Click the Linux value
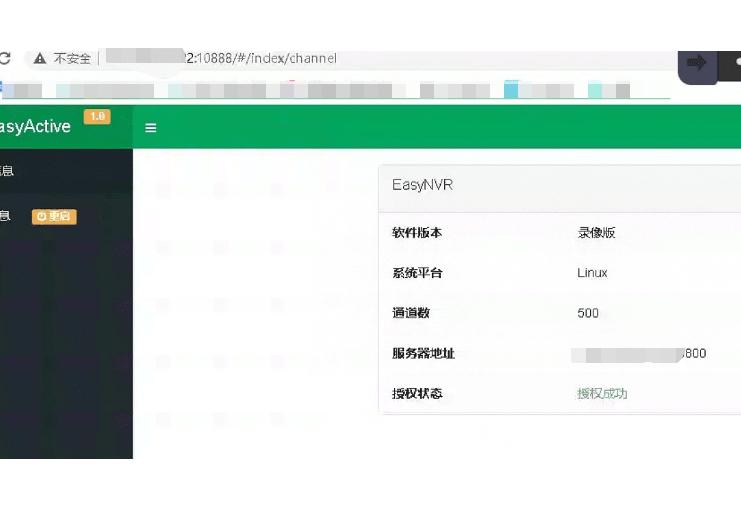This screenshot has width=741, height=508. pyautogui.click(x=592, y=273)
